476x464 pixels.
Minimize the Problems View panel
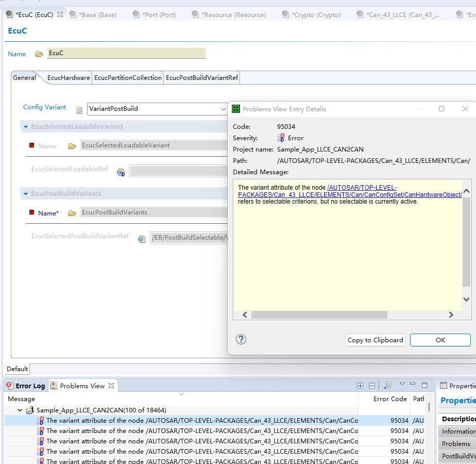tap(413, 384)
